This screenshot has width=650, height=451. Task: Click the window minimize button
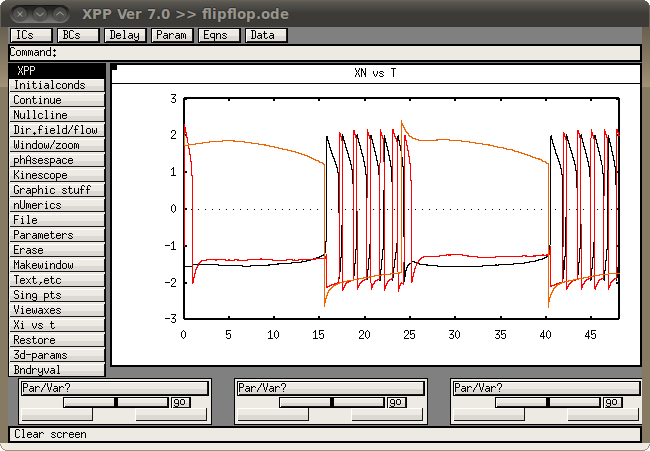40,14
